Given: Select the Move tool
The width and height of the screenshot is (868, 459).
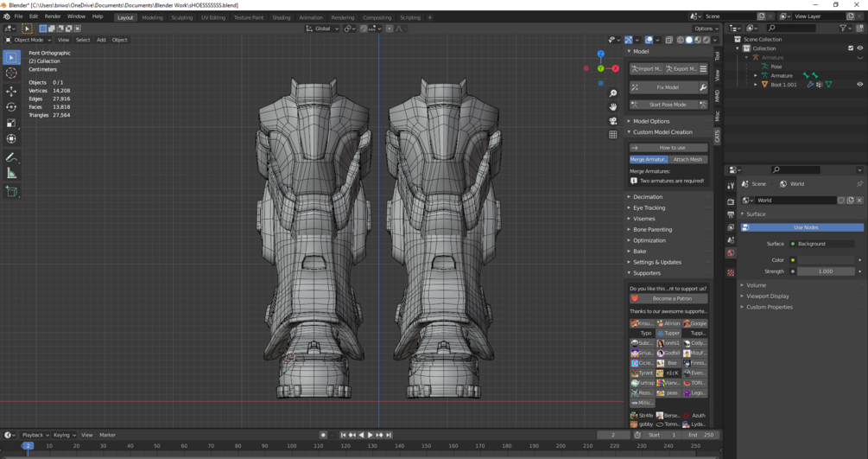Looking at the screenshot, I should coord(11,91).
